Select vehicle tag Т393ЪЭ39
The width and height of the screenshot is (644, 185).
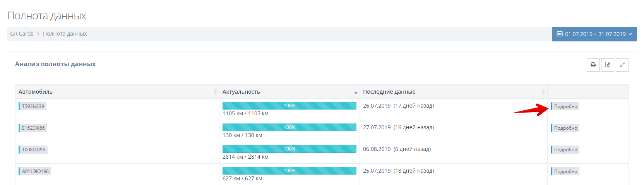(33, 106)
